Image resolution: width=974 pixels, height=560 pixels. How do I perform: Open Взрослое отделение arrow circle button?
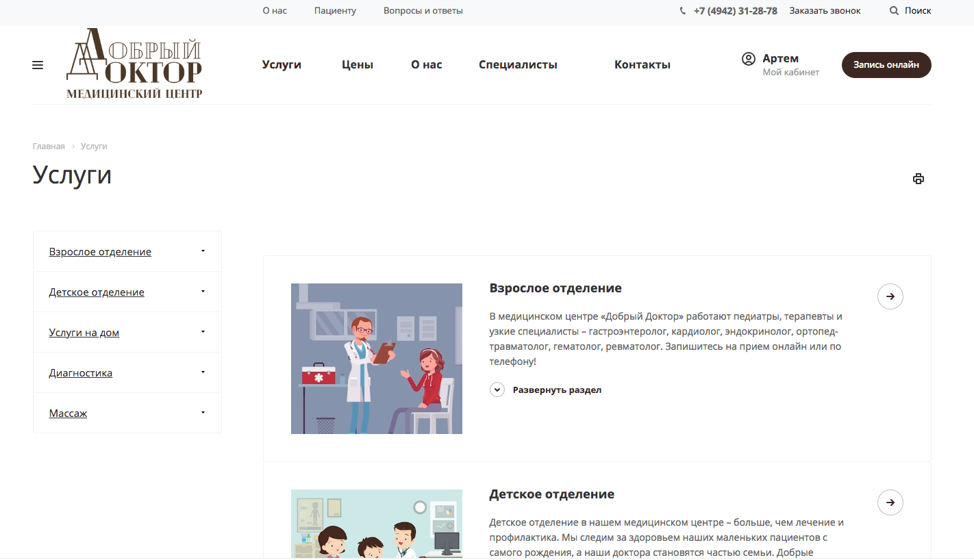point(890,296)
